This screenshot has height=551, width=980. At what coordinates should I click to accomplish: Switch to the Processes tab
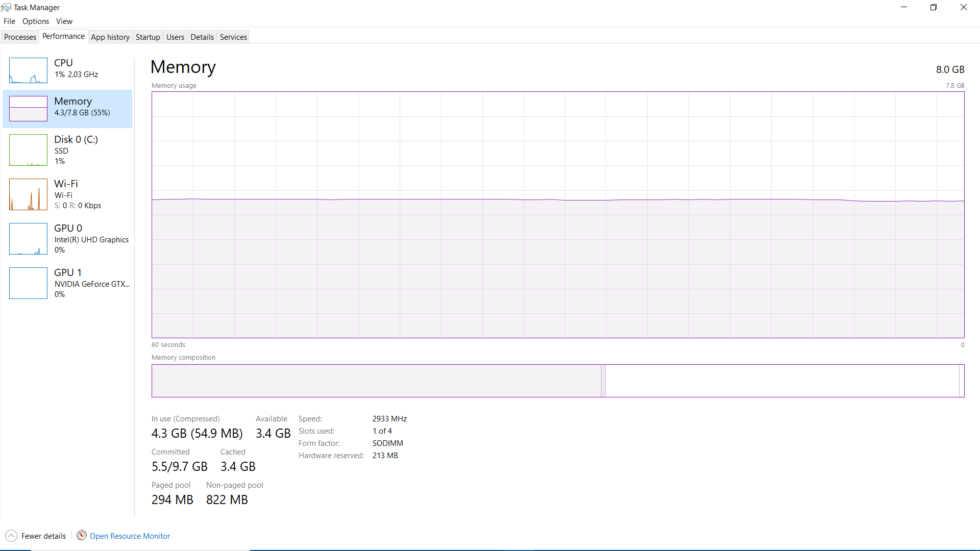click(20, 37)
